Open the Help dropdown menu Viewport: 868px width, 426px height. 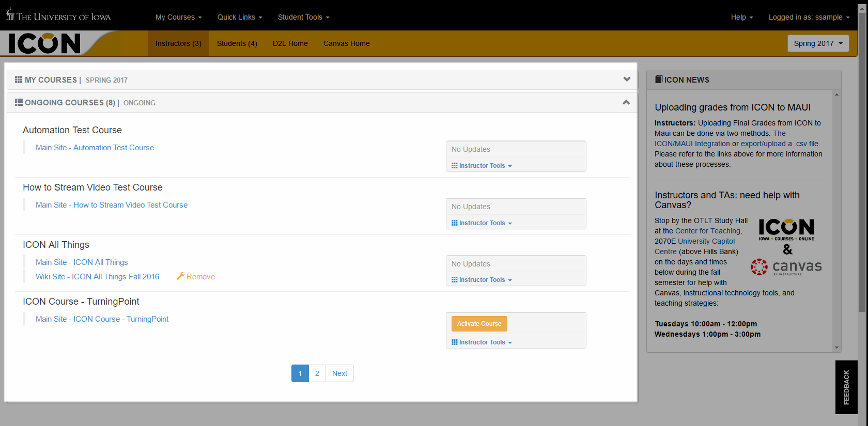tap(742, 17)
